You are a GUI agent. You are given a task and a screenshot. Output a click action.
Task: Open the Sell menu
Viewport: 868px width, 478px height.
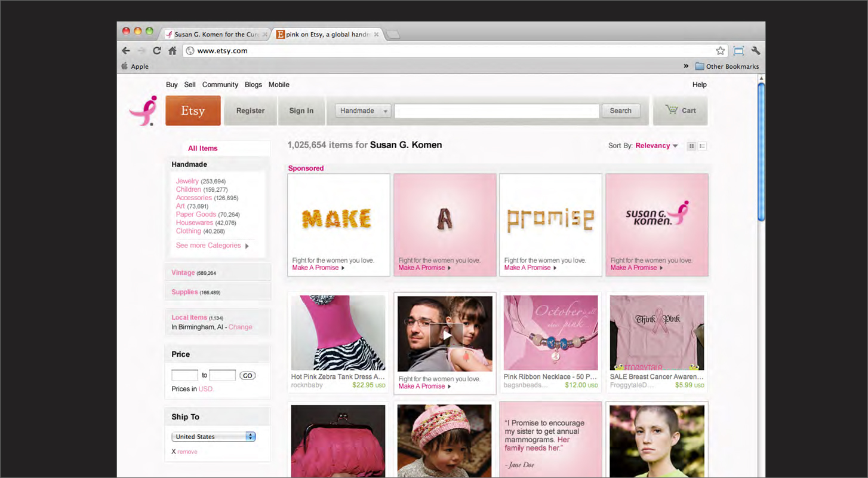tap(190, 85)
